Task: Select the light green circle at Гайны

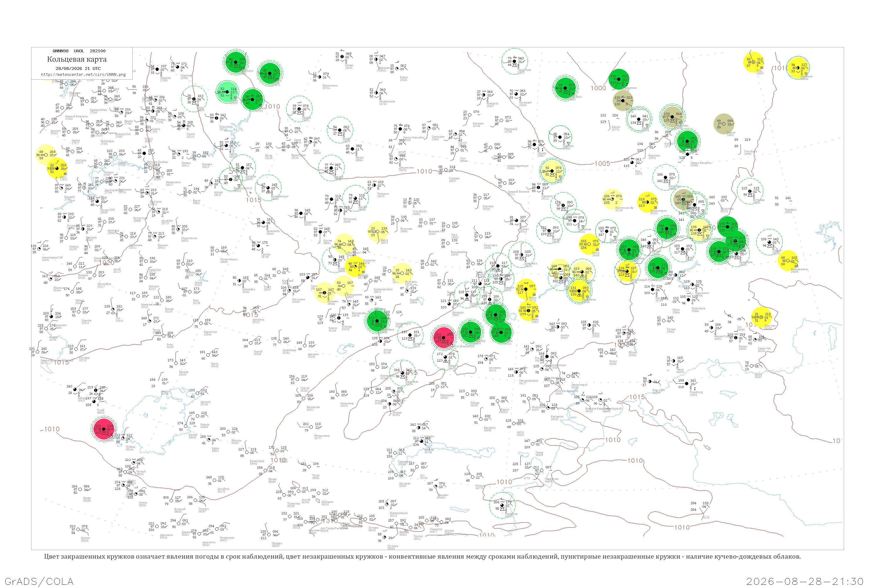Action: click(x=227, y=92)
